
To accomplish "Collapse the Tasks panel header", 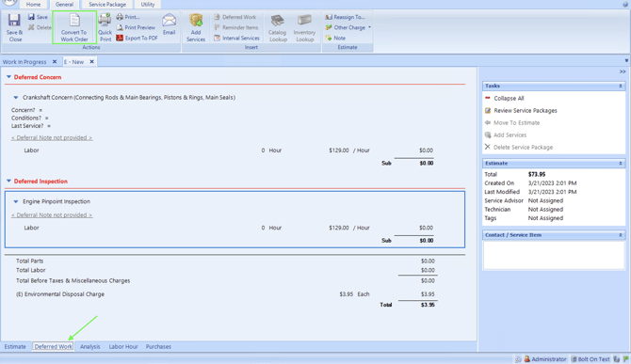I will (x=620, y=86).
